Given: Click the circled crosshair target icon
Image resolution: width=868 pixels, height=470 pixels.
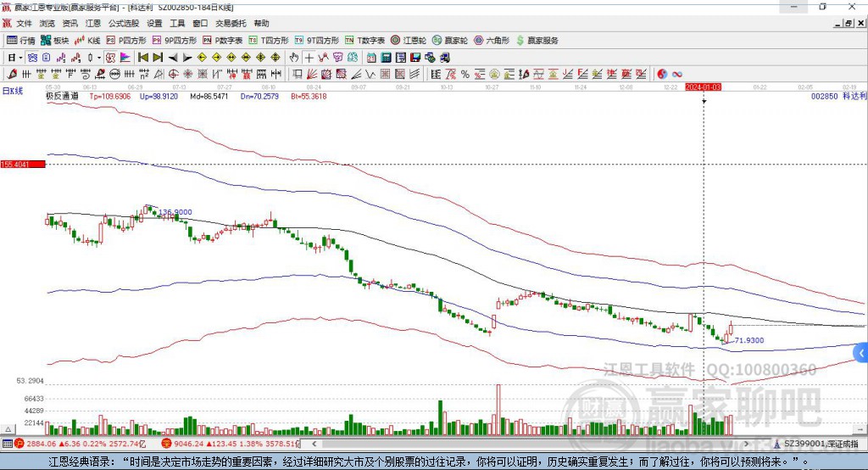Looking at the screenshot, I should click(173, 75).
